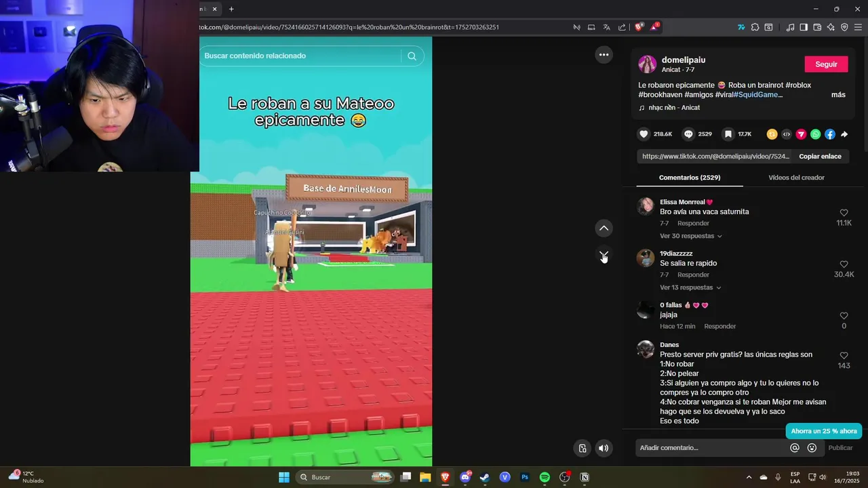Open browser extensions puzzle icon

[x=755, y=27]
